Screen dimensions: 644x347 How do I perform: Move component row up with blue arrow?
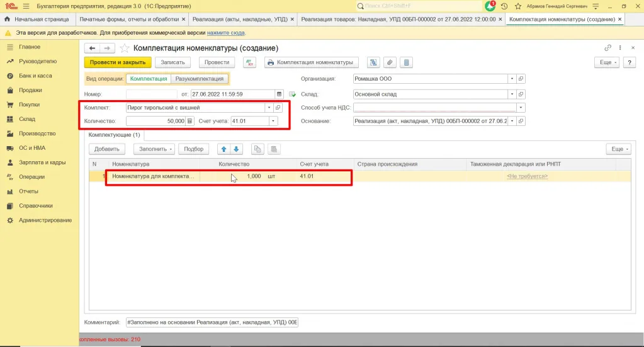pyautogui.click(x=224, y=149)
